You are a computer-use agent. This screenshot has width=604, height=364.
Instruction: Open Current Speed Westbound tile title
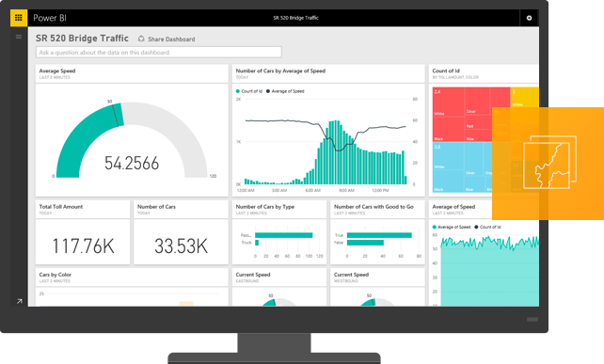point(351,275)
